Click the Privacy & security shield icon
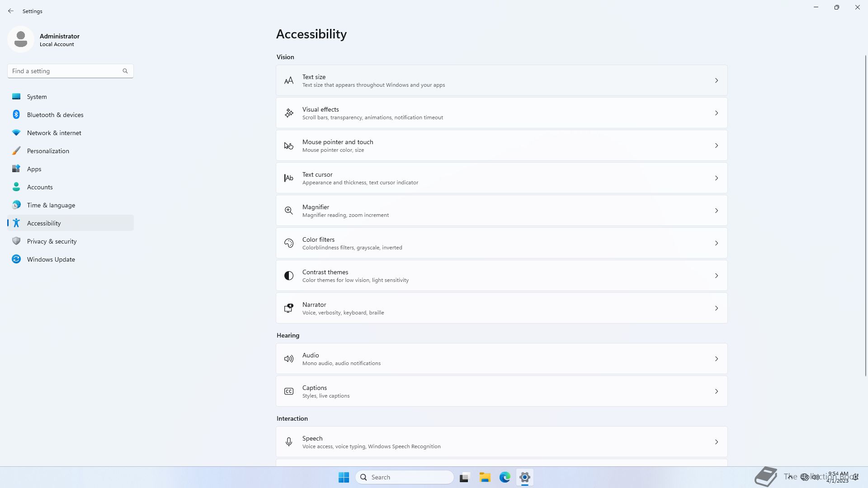 16,241
